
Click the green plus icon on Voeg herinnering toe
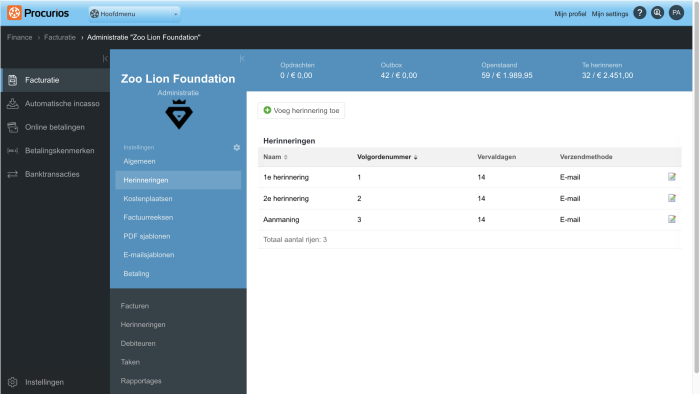click(x=267, y=110)
